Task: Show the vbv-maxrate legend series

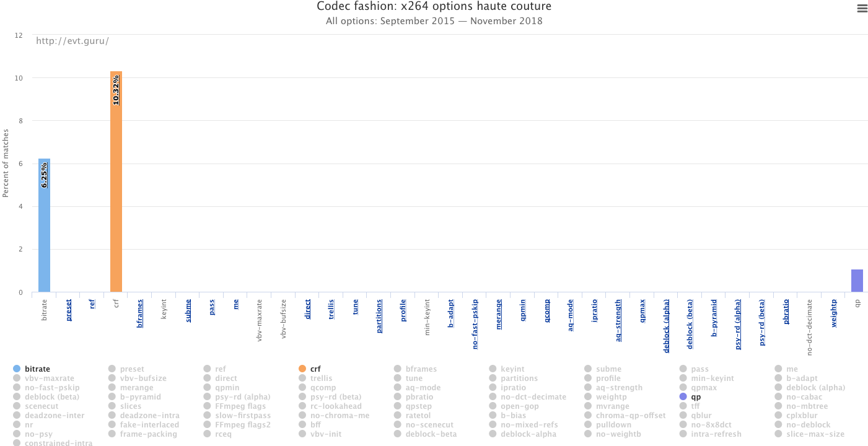Action: (49, 378)
